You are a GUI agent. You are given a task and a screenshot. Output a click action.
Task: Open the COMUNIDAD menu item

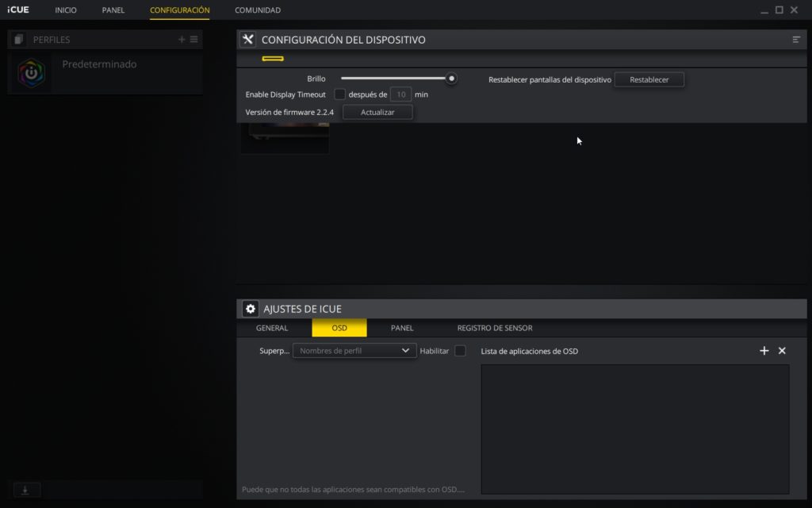coord(258,10)
